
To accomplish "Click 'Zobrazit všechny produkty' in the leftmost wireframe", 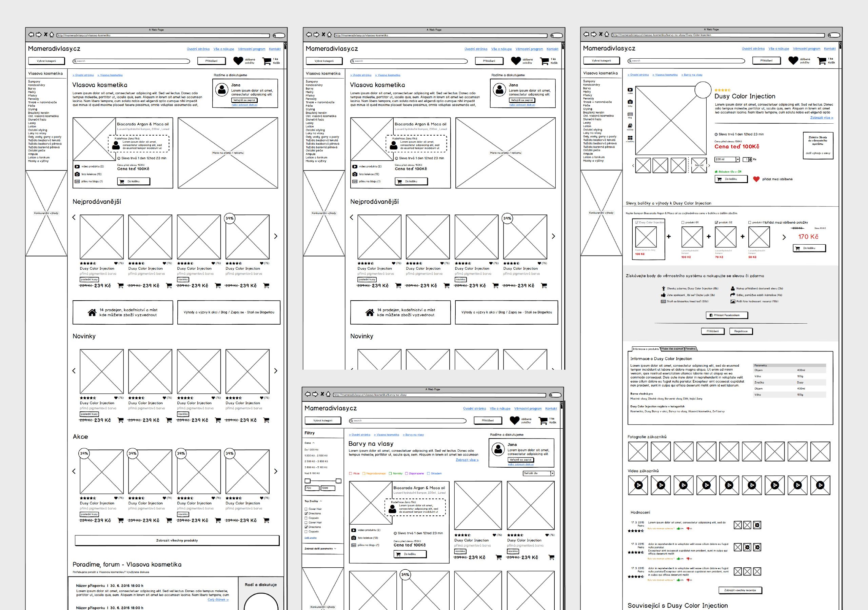I will (x=177, y=541).
